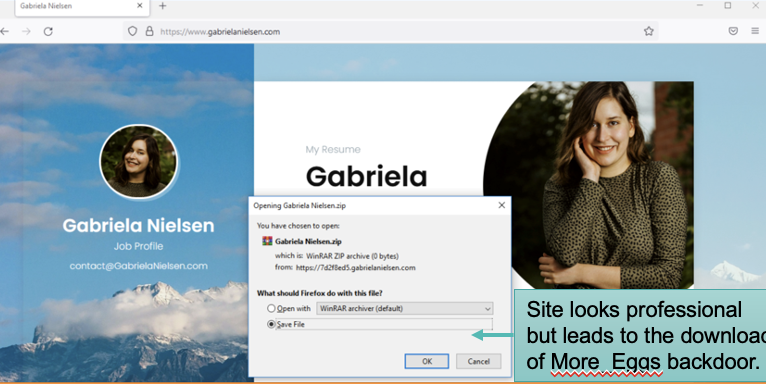The image size is (766, 384).
Task: Select the Save File radio button
Action: 271,324
